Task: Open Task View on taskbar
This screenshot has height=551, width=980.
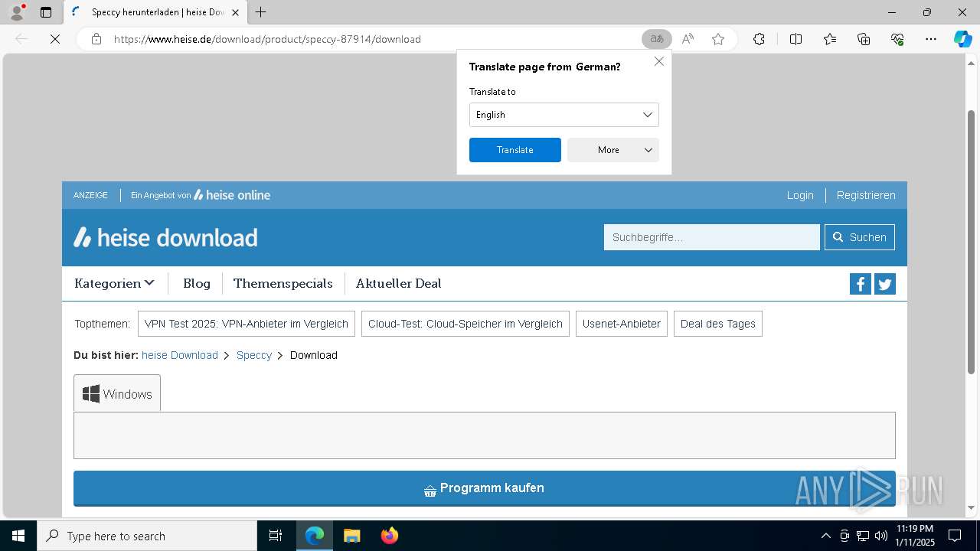Action: (276, 536)
